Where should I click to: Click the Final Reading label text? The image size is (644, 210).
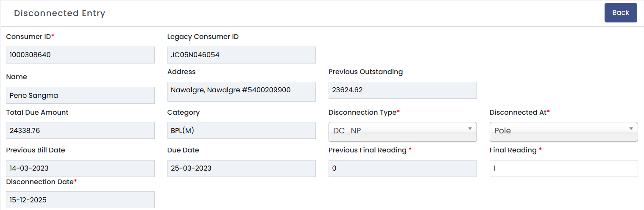tap(513, 150)
